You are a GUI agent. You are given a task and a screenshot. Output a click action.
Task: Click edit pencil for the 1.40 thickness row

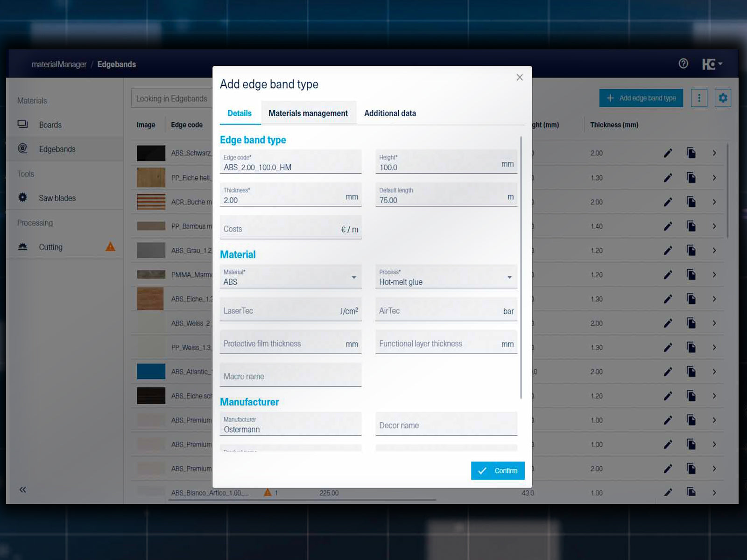[668, 226]
